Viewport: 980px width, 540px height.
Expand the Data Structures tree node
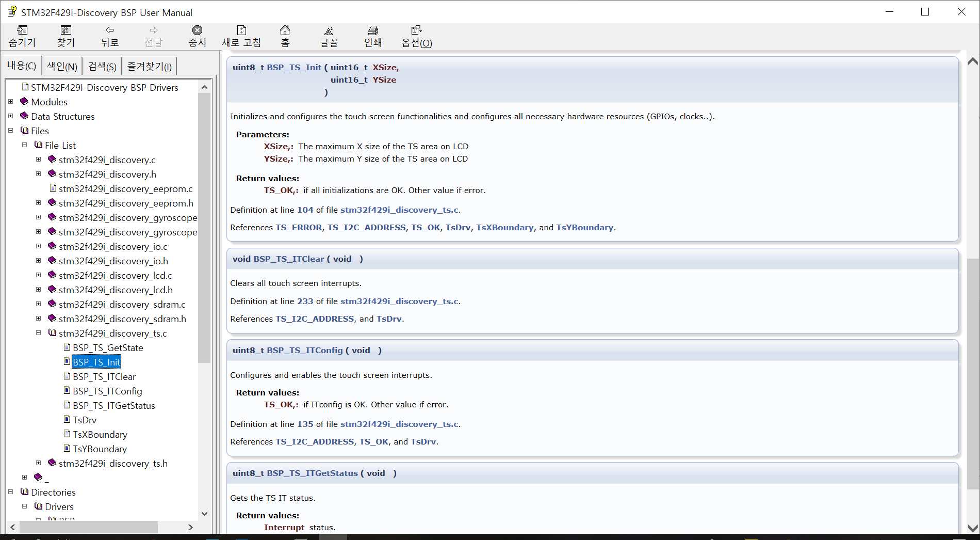pos(10,116)
